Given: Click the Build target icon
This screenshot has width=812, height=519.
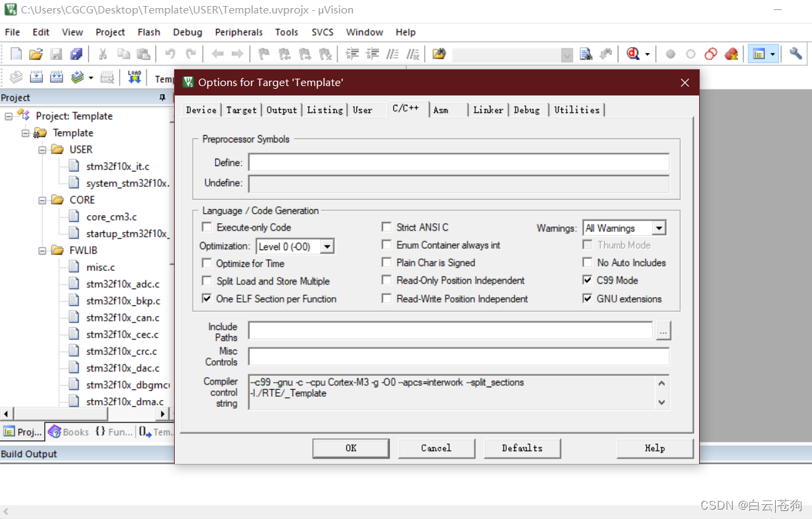Looking at the screenshot, I should point(36,77).
